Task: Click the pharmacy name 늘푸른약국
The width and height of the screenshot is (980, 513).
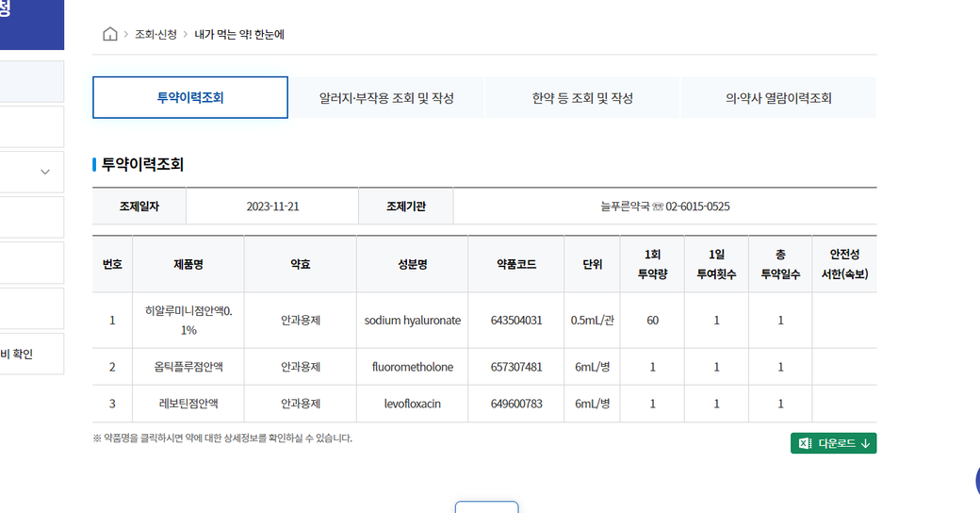Action: tap(625, 207)
